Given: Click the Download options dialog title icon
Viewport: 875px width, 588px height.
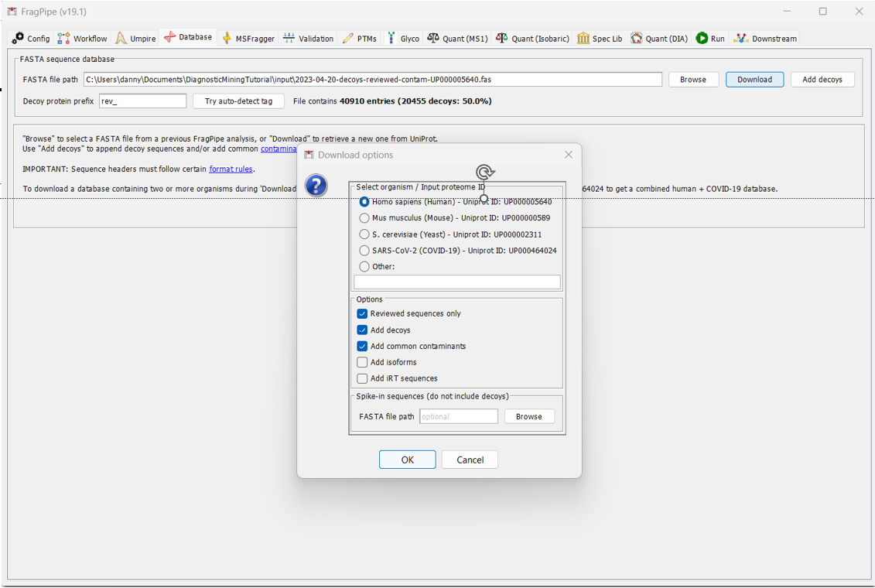Looking at the screenshot, I should tap(309, 155).
